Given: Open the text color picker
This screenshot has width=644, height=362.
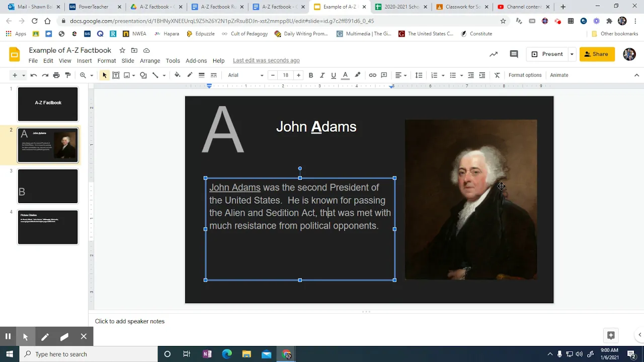Looking at the screenshot, I should [345, 75].
